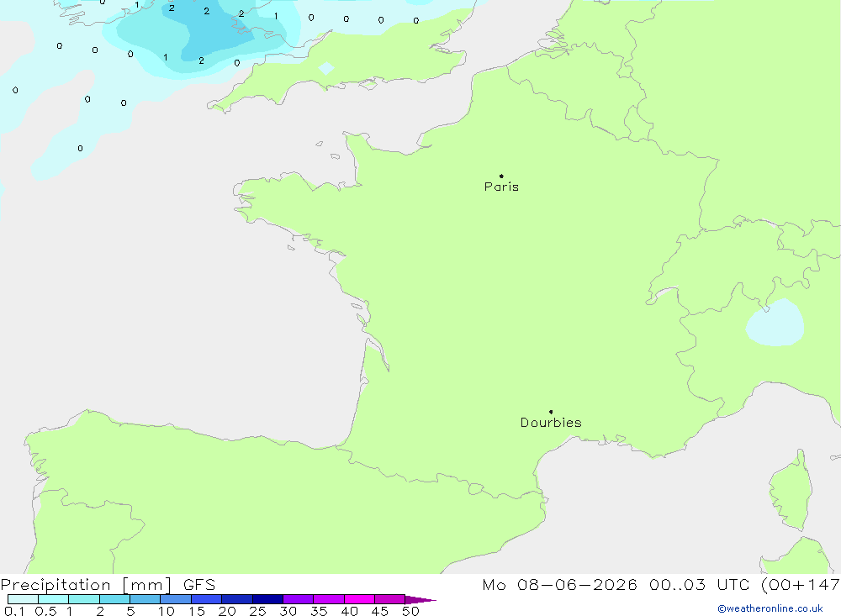Select the Dourbies marker dot
Viewport: 841px width, 616px height.
tap(551, 412)
